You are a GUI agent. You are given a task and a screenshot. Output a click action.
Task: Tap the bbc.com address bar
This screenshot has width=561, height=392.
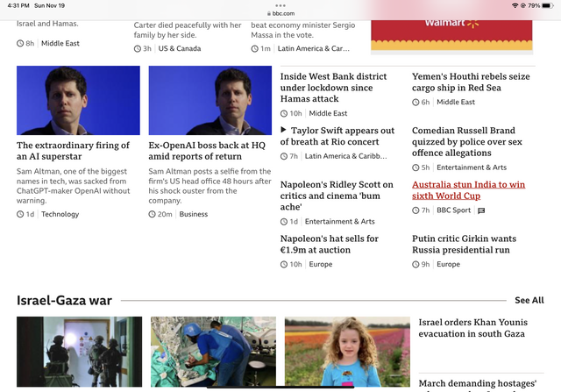point(280,14)
